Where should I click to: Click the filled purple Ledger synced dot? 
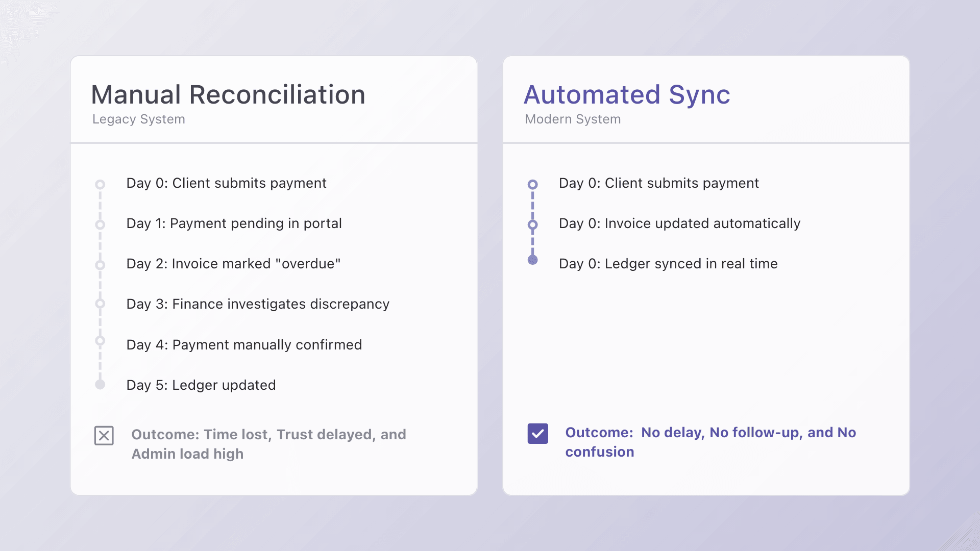click(532, 260)
